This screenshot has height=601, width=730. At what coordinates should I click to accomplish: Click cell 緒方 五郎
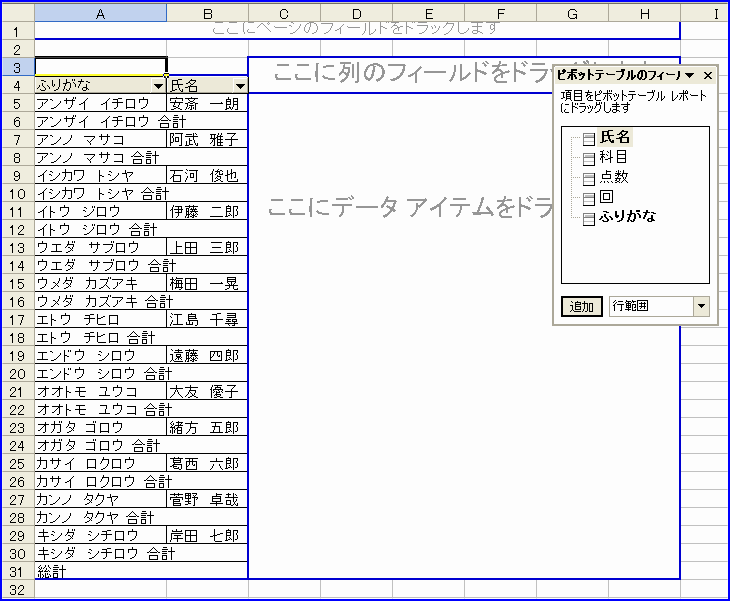[x=207, y=428]
